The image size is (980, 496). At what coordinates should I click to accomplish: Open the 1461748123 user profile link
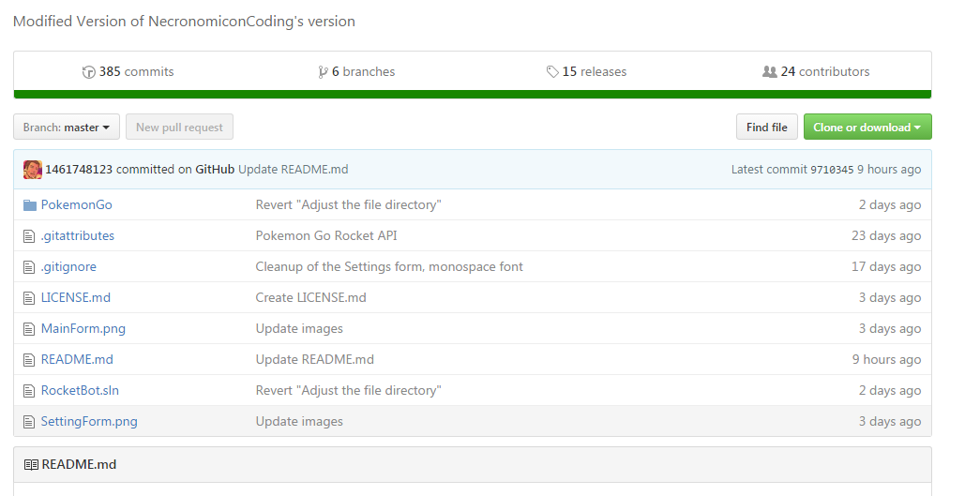click(79, 170)
